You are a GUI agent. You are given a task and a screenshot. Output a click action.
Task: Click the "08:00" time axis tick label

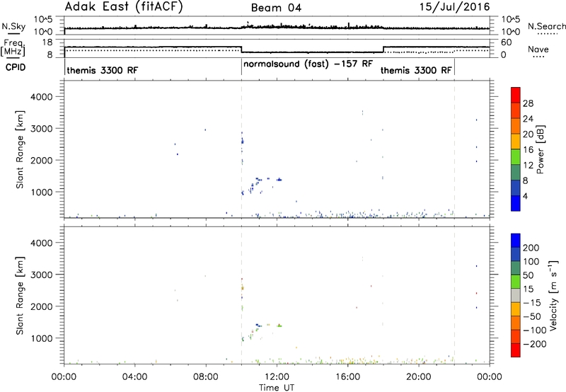(x=206, y=377)
